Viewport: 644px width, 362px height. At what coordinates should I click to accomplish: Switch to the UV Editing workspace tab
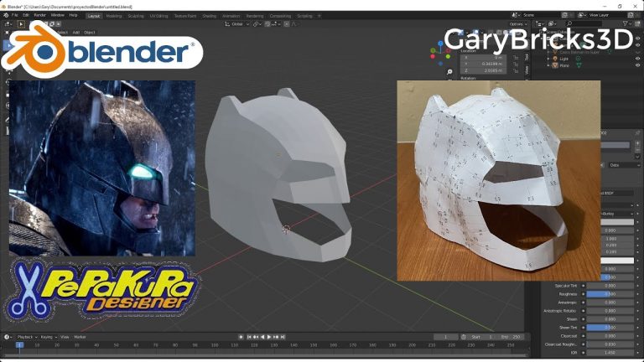[159, 16]
